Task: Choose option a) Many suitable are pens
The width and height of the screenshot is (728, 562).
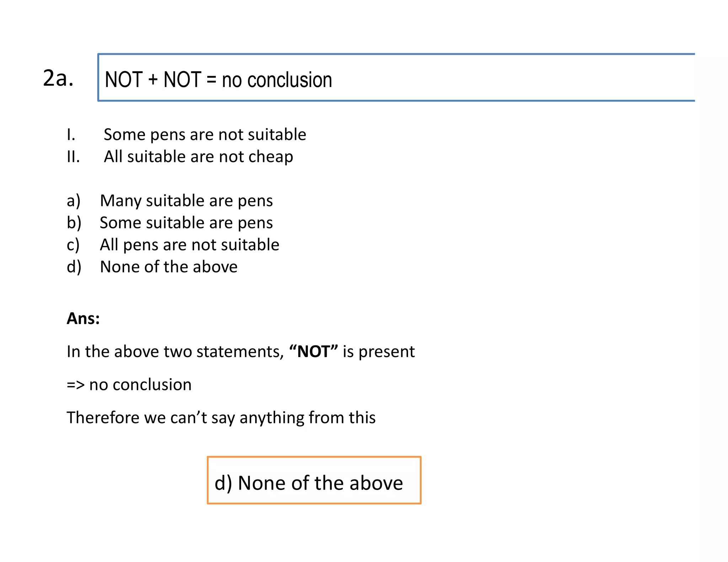Action: pyautogui.click(x=186, y=201)
